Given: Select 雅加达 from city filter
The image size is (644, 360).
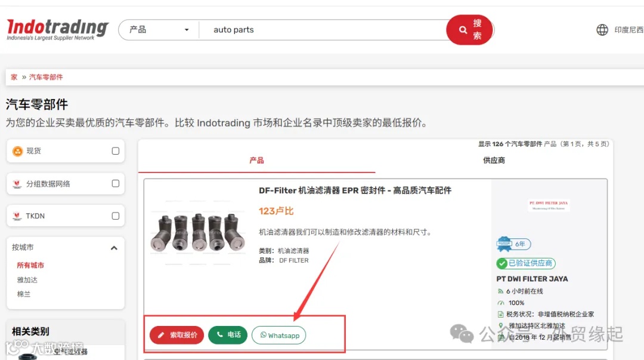Looking at the screenshot, I should click(x=27, y=279).
